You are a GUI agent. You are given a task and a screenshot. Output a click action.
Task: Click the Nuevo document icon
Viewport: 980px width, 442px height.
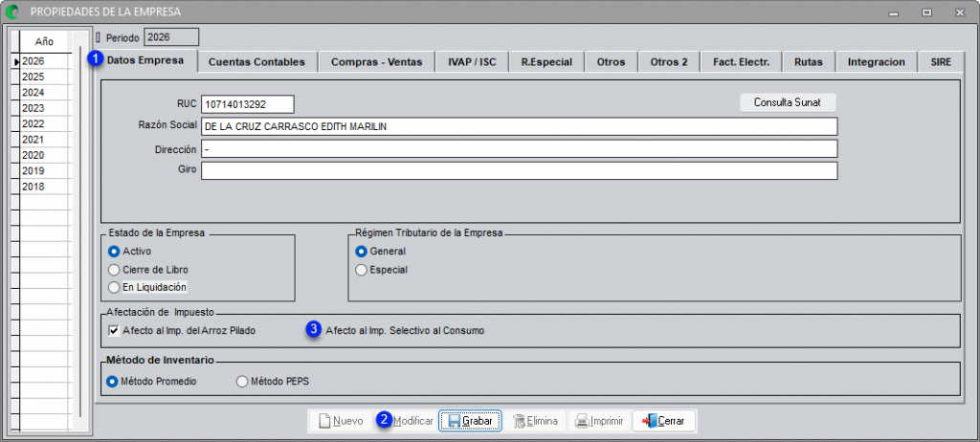[324, 421]
